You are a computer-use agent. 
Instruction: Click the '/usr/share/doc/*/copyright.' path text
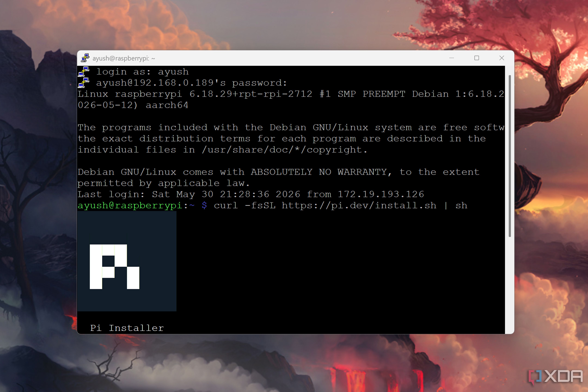point(284,150)
